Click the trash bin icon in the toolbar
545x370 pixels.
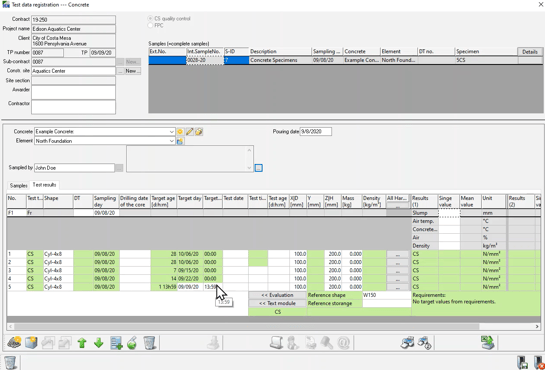(x=149, y=343)
